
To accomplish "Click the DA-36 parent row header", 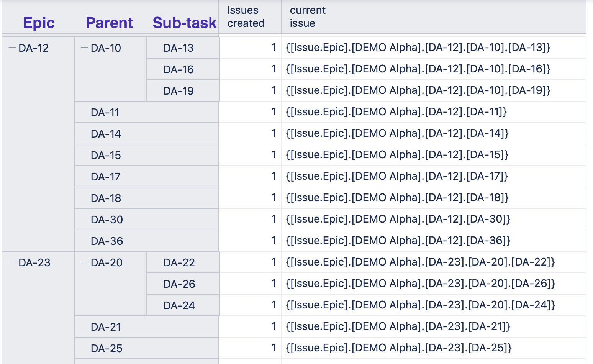I will (146, 241).
